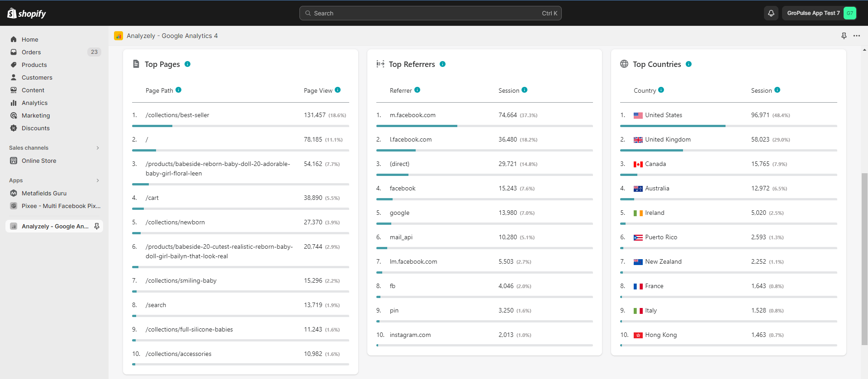Click info icon beside Top Countries Session

778,90
